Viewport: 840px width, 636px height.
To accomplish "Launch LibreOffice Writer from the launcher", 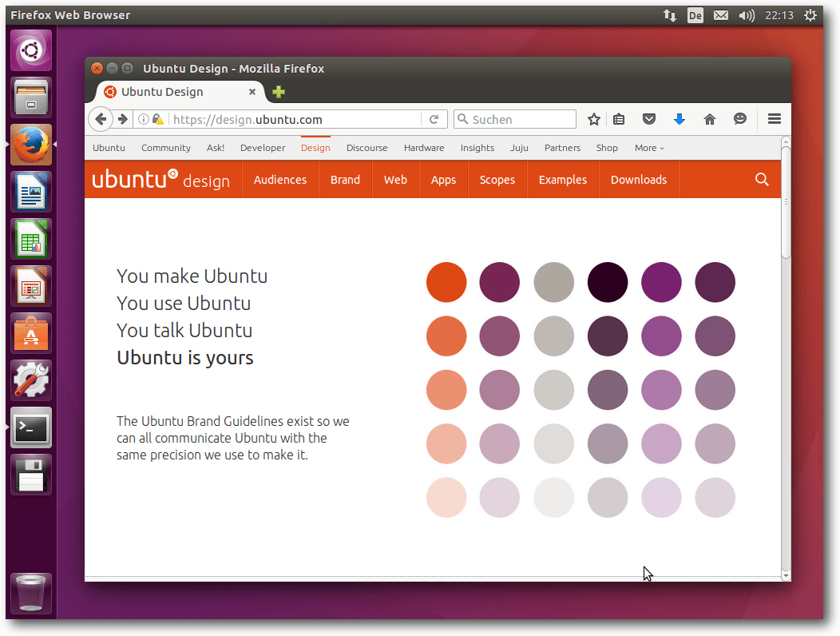I will pos(31,192).
